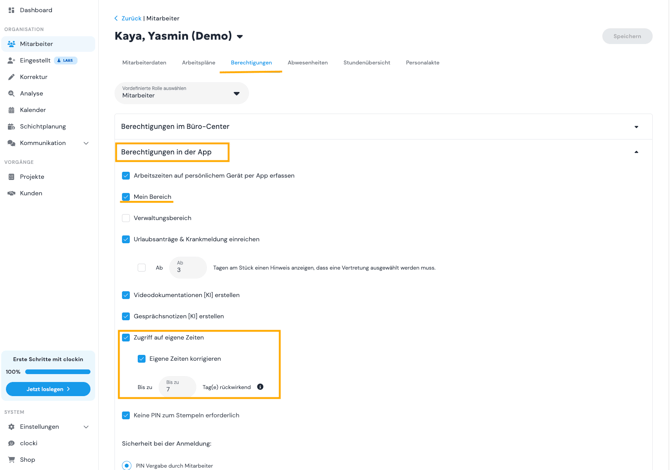Switch to the Abwesenheiten tab
This screenshot has width=670, height=470.
pos(308,62)
